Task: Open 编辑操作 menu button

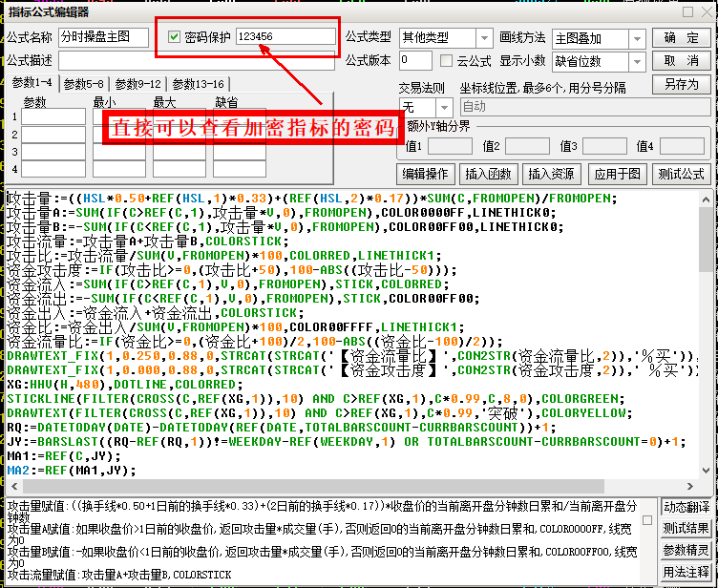Action: point(426,174)
